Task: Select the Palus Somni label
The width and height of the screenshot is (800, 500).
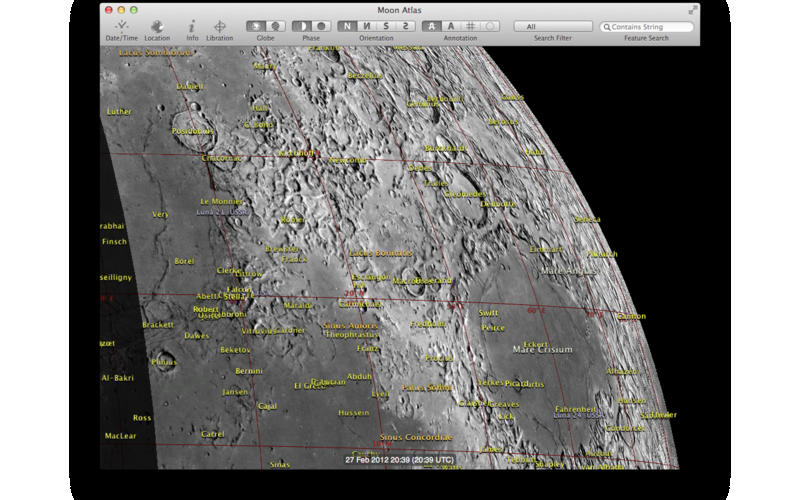Action: coord(427,388)
